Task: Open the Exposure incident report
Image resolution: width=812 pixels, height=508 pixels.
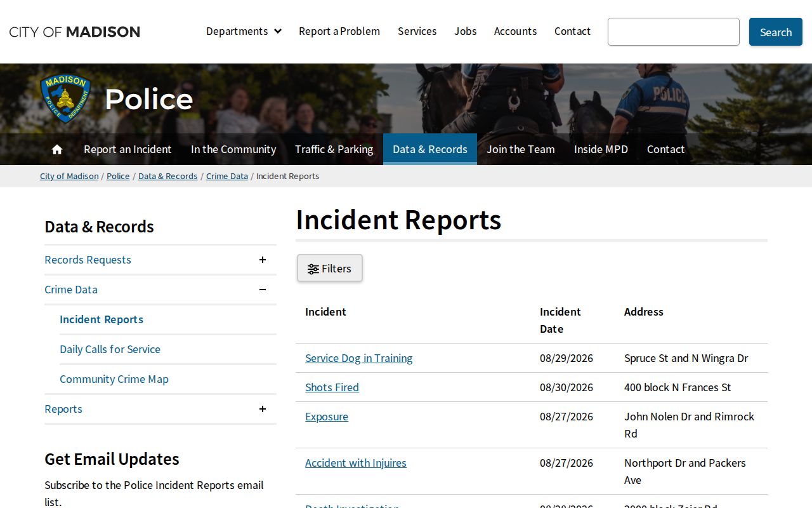Action: pos(327,417)
